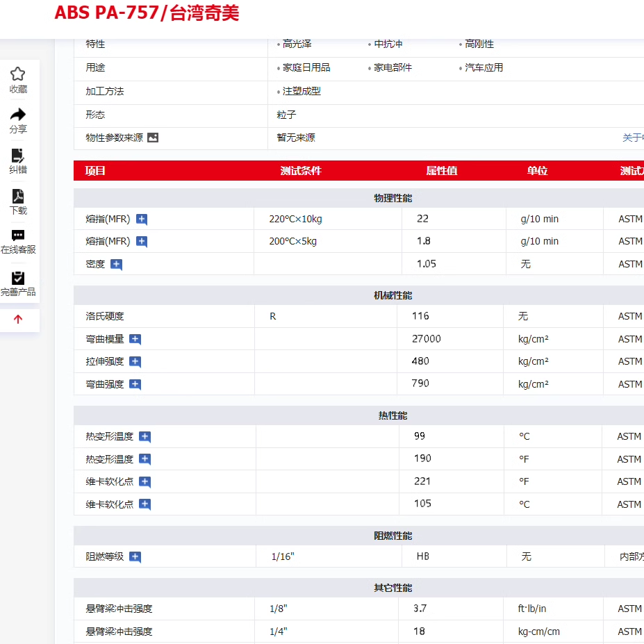Expand the plus icon next to 弯曲强度
644x644 pixels.
135,384
